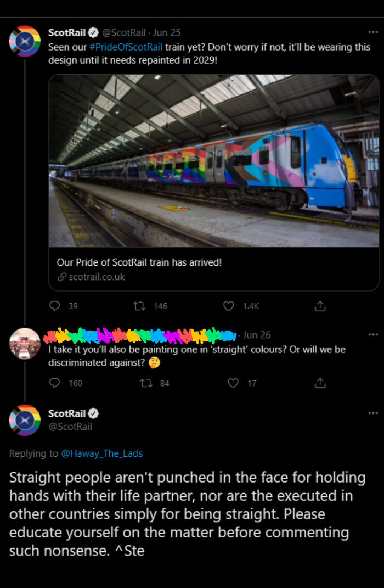This screenshot has height=588, width=384.
Task: View ScotRail's verified badge details
Action: [94, 32]
